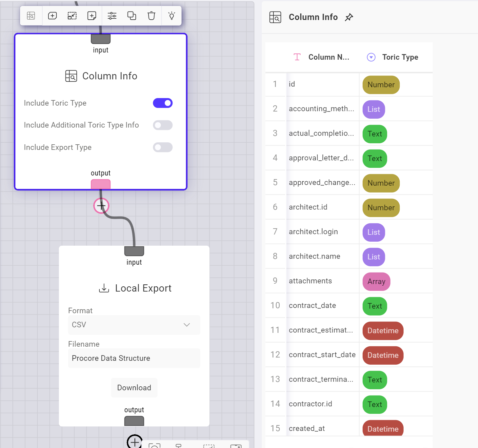Click the Column Info node input port

click(x=101, y=39)
